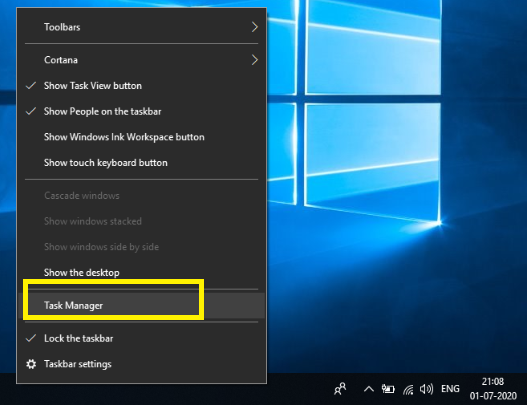The height and width of the screenshot is (405, 527).
Task: Expand the Cortana submenu
Action: (141, 60)
